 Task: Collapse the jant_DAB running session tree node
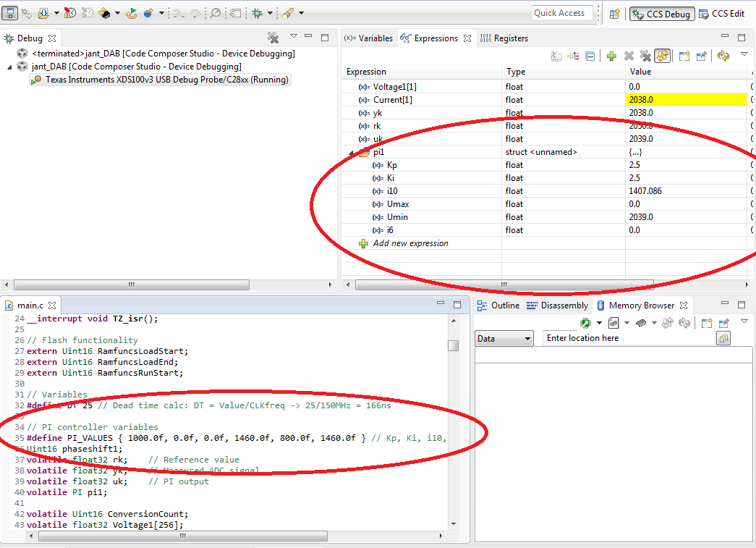pos(9,67)
